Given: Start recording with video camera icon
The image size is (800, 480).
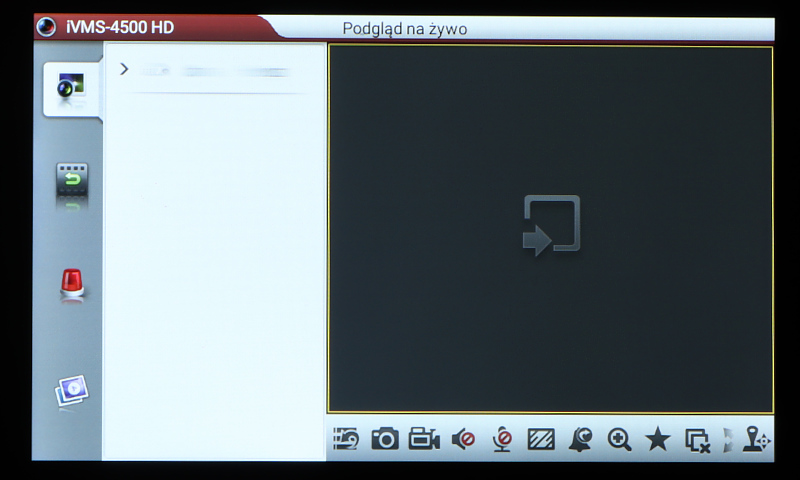Looking at the screenshot, I should pyautogui.click(x=424, y=439).
